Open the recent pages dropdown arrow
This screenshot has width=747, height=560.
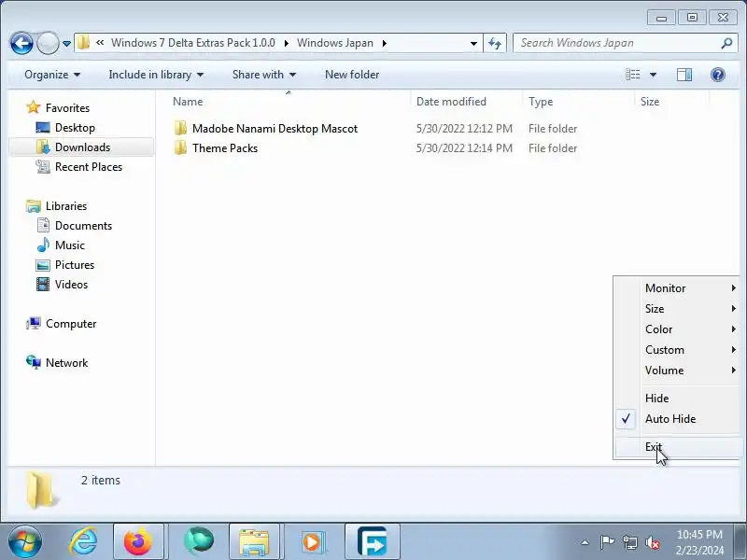click(66, 43)
